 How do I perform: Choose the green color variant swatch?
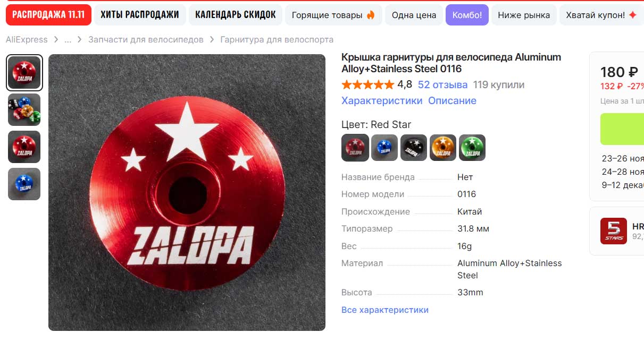pos(472,148)
